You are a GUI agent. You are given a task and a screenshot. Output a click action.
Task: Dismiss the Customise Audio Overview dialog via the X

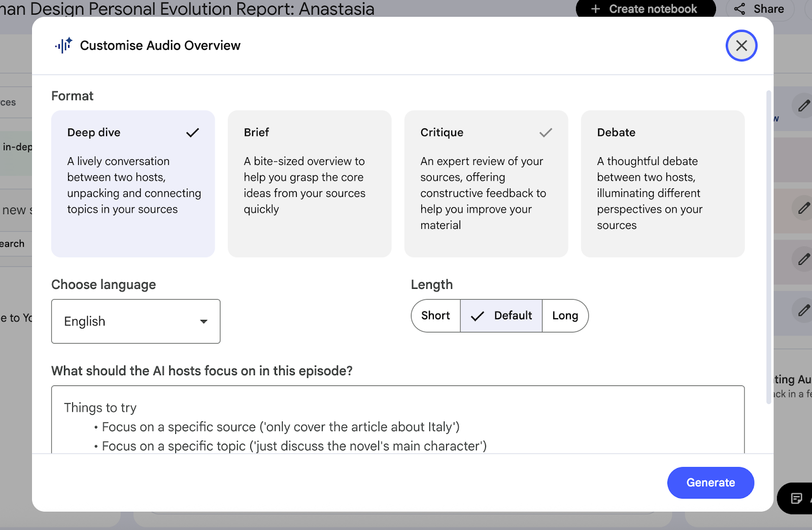(741, 46)
